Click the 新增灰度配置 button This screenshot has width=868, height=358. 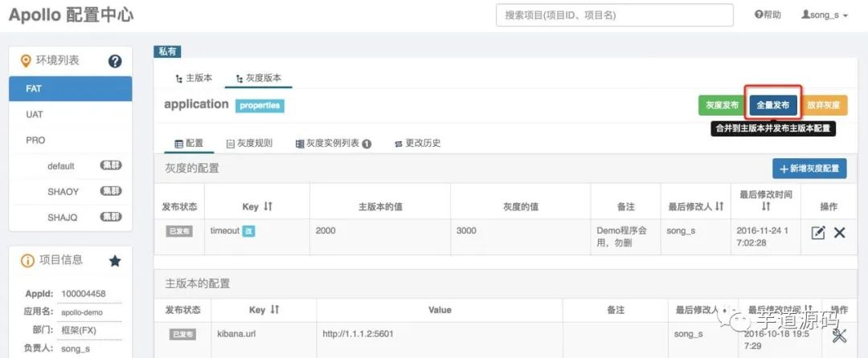(x=809, y=169)
